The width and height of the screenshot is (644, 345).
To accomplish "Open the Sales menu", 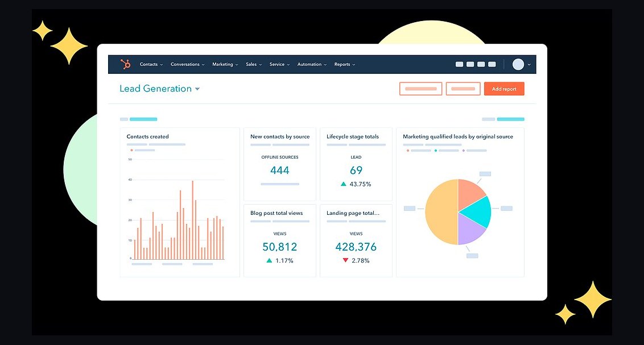I will click(x=254, y=64).
